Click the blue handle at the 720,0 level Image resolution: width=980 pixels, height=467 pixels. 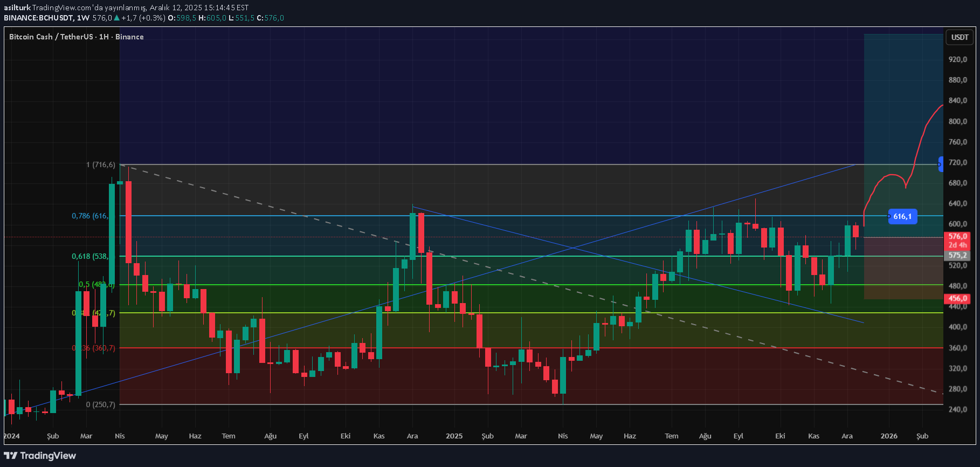pos(941,164)
